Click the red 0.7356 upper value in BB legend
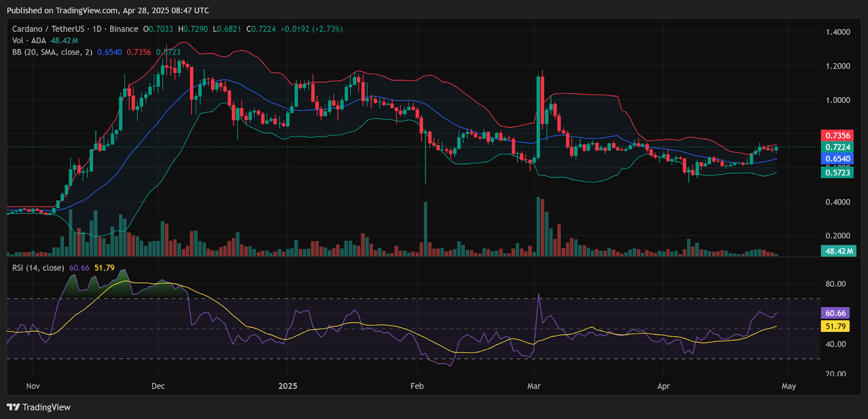 139,52
